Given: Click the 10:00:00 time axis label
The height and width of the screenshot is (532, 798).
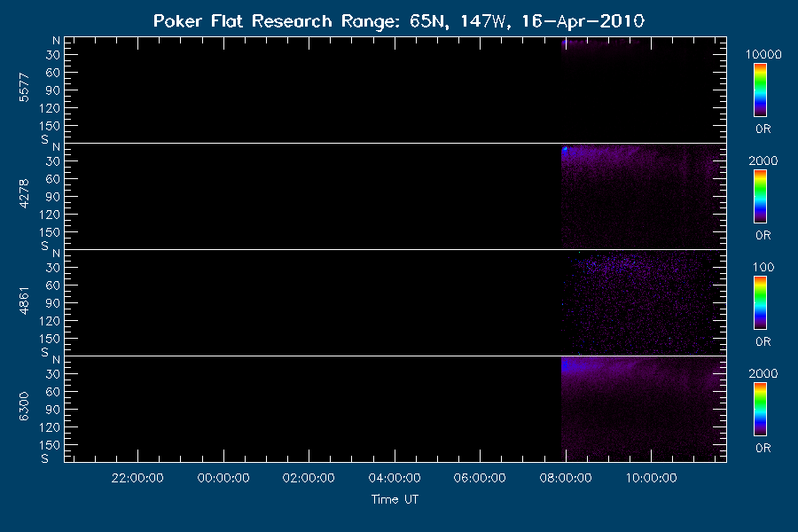Looking at the screenshot, I should tap(651, 478).
